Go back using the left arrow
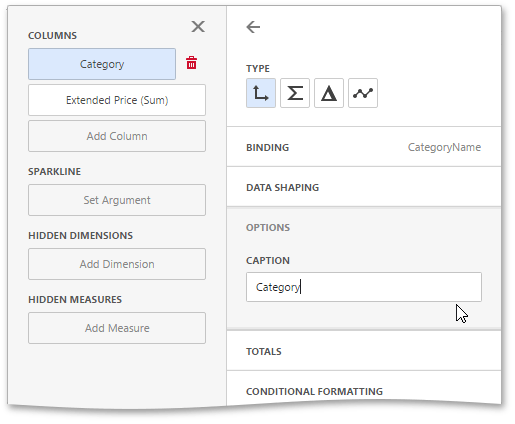 click(253, 27)
